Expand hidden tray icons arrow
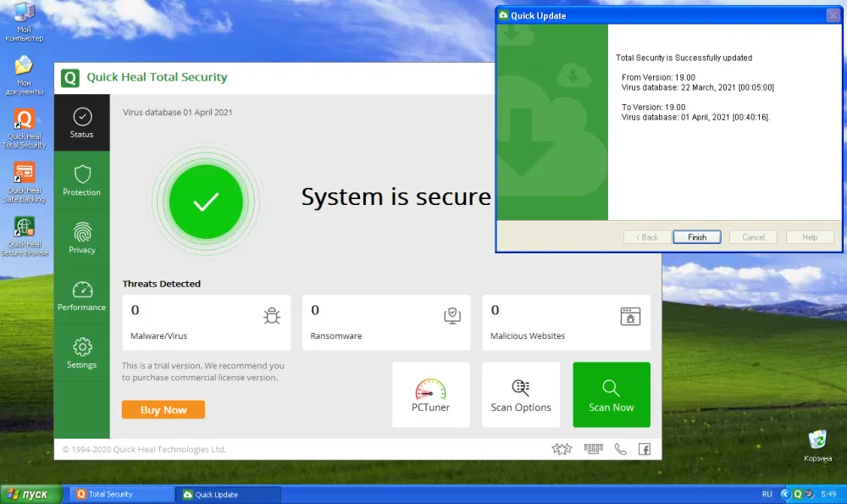The height and width of the screenshot is (504, 847). click(x=785, y=495)
